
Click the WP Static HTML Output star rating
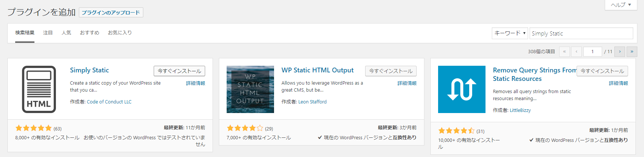click(245, 128)
